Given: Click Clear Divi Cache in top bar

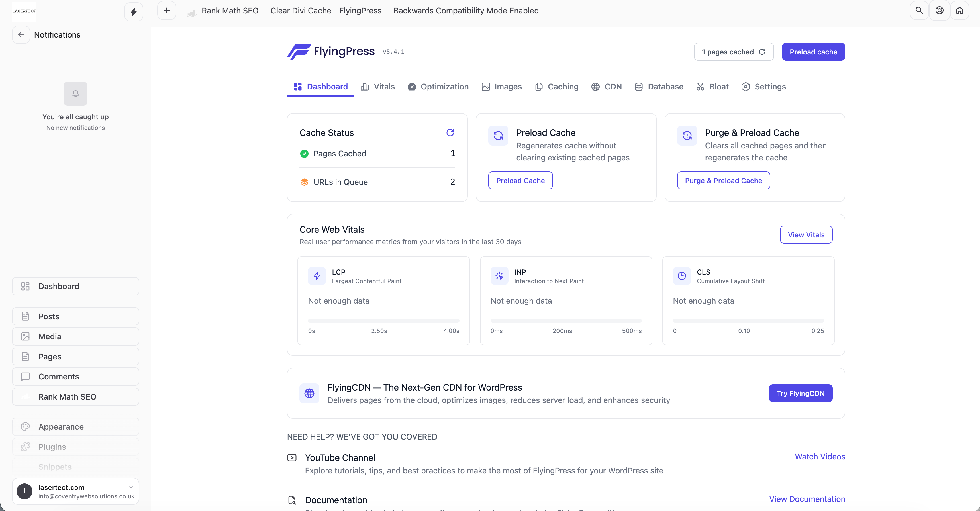Looking at the screenshot, I should coord(301,11).
